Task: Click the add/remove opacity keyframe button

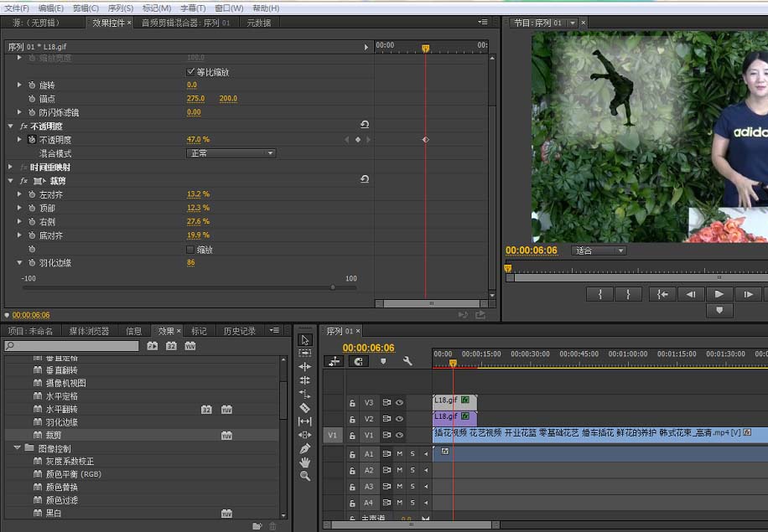Action: pyautogui.click(x=358, y=139)
